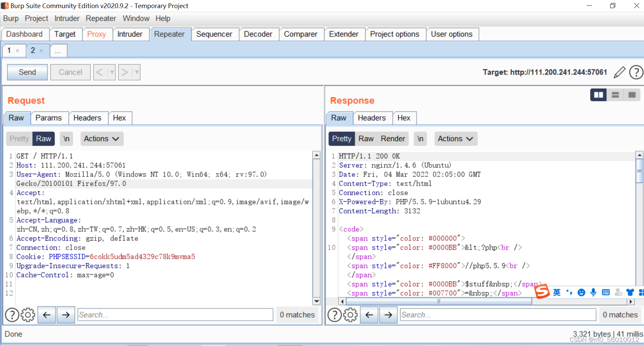Image resolution: width=644 pixels, height=346 pixels.
Task: Switch to the Decoder tab
Action: (x=258, y=34)
